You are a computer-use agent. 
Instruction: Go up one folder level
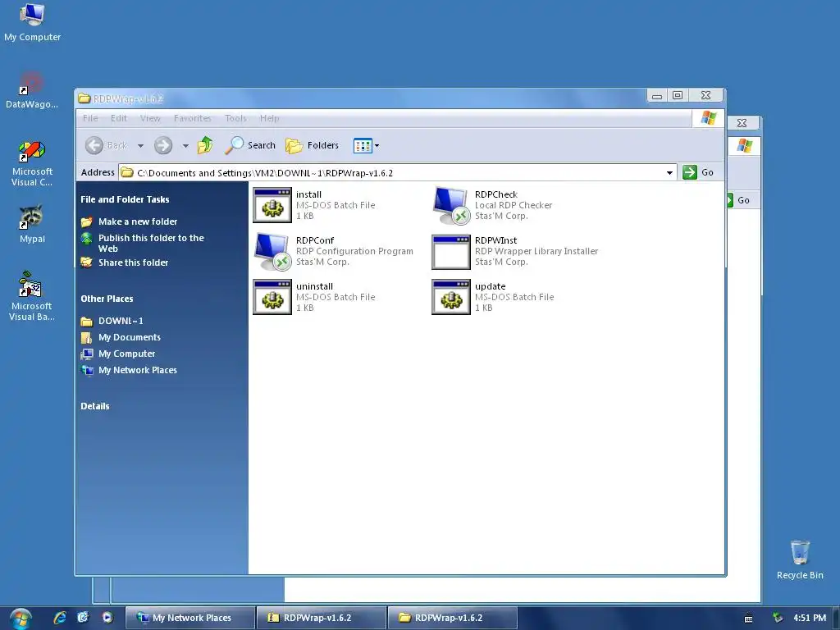click(x=204, y=145)
